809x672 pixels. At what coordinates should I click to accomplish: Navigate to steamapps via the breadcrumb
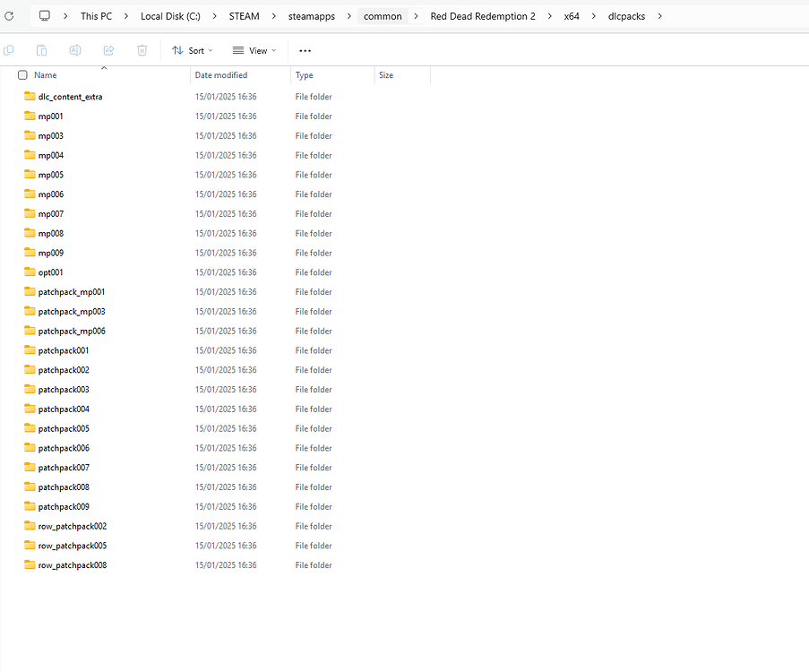(x=312, y=15)
